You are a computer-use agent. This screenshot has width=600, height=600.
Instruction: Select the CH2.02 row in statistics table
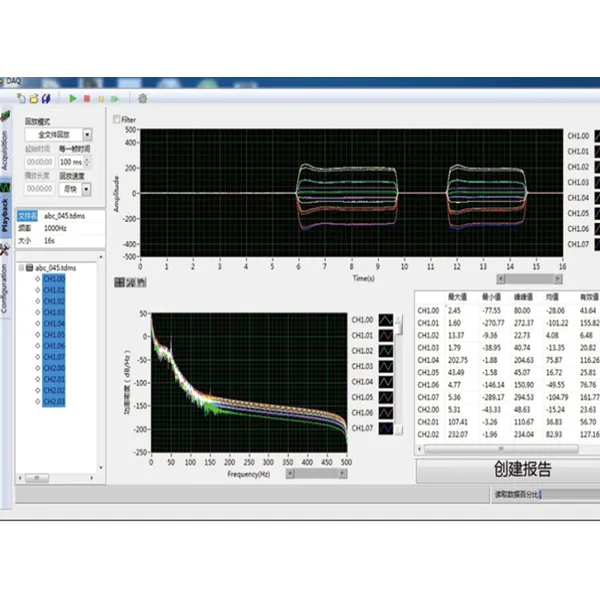(x=508, y=434)
